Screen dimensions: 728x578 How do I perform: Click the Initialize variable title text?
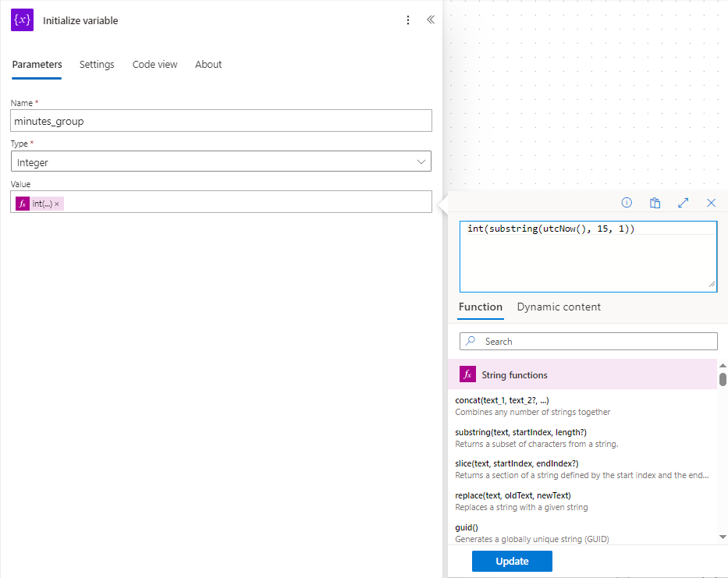pyautogui.click(x=80, y=20)
